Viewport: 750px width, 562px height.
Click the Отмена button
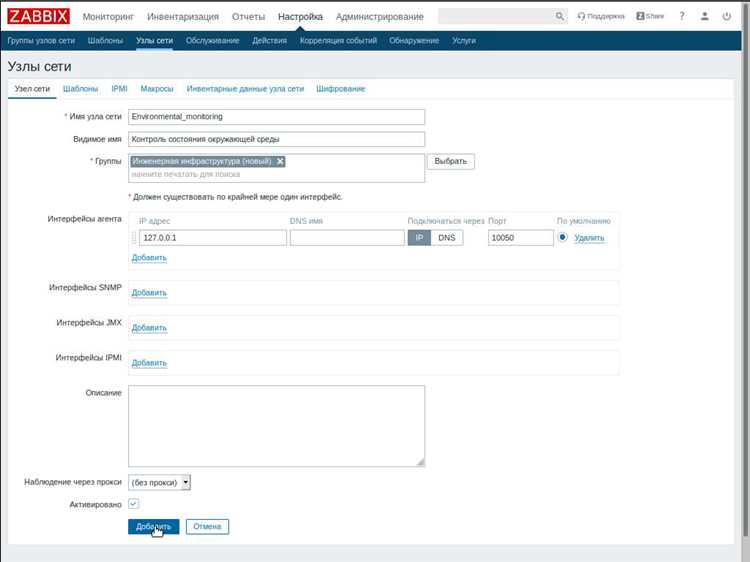pos(207,527)
